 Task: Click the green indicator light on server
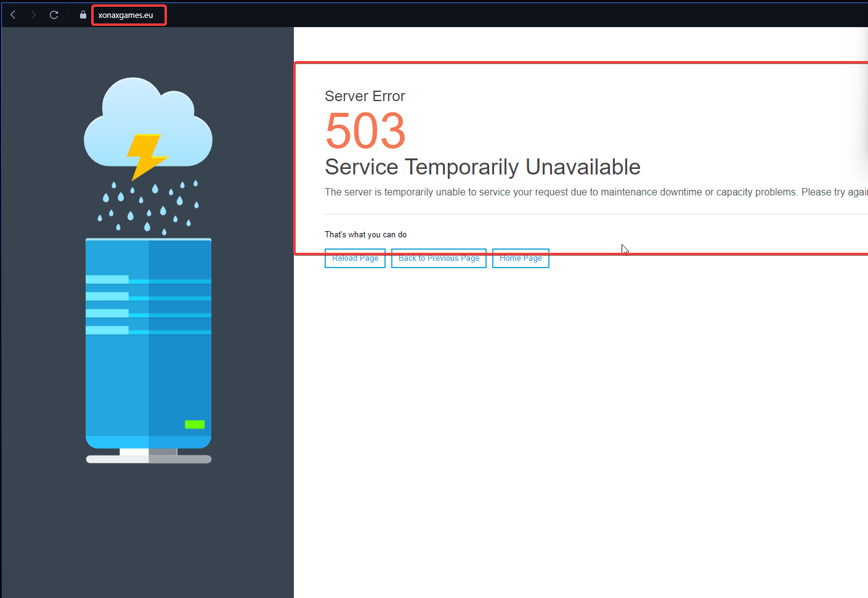pyautogui.click(x=195, y=424)
